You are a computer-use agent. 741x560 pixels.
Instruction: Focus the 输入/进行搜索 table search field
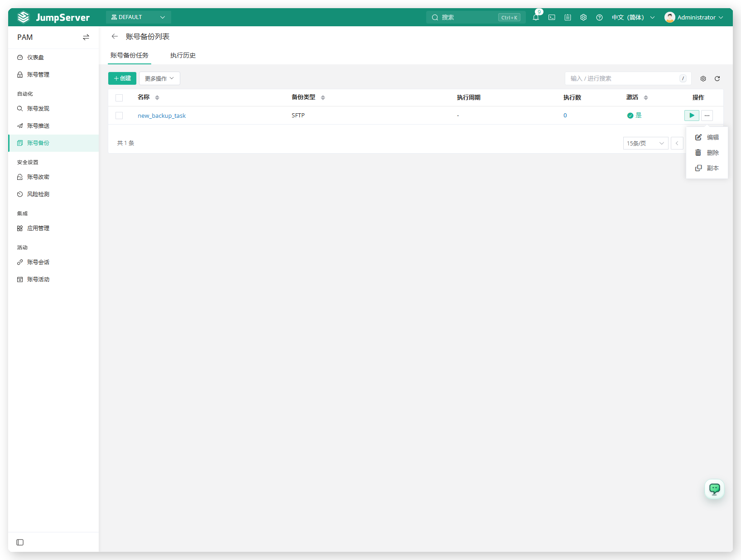click(628, 78)
